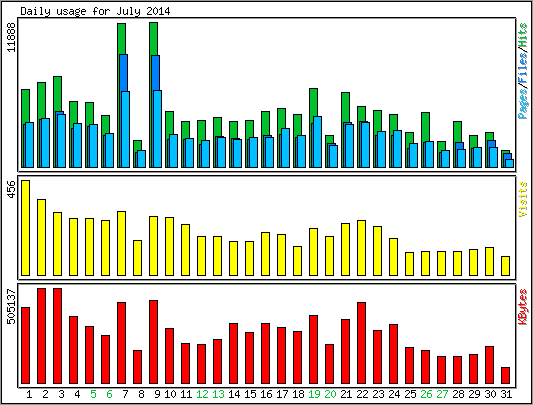The width and height of the screenshot is (533, 405).
Task: Select the red KBytes bar for day 2
Action: click(41, 336)
